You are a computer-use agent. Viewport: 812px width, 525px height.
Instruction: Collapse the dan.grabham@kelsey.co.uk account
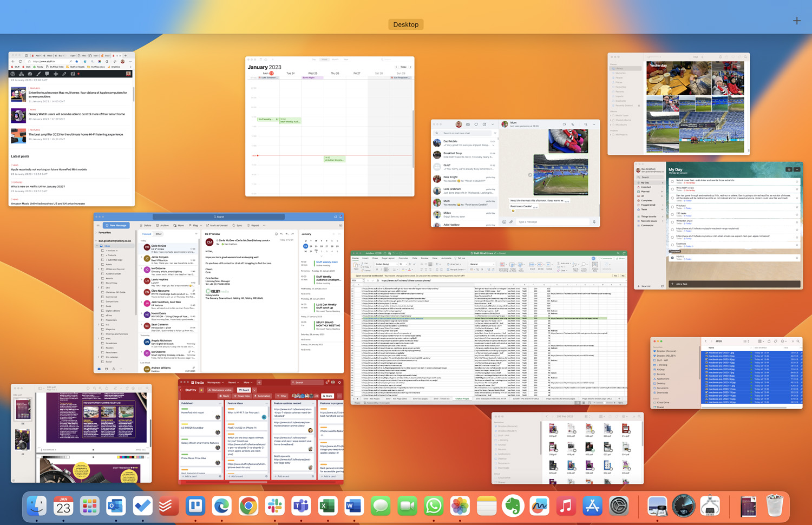click(96, 241)
